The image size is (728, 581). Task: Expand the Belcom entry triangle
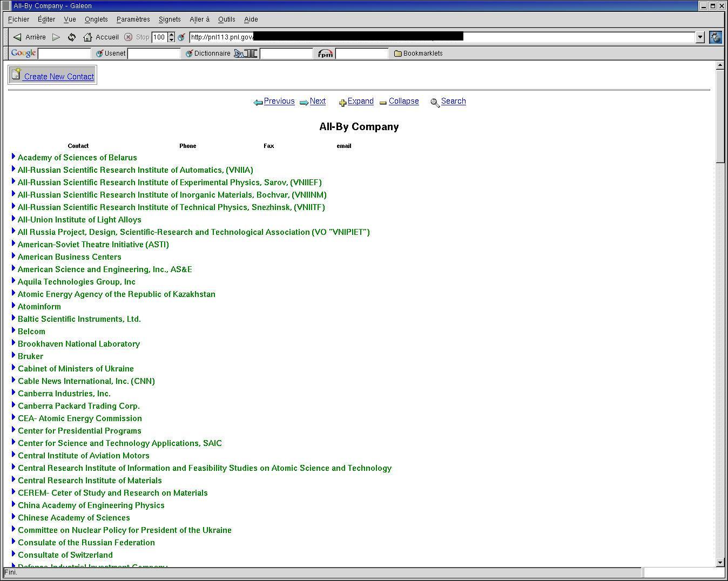tap(14, 330)
